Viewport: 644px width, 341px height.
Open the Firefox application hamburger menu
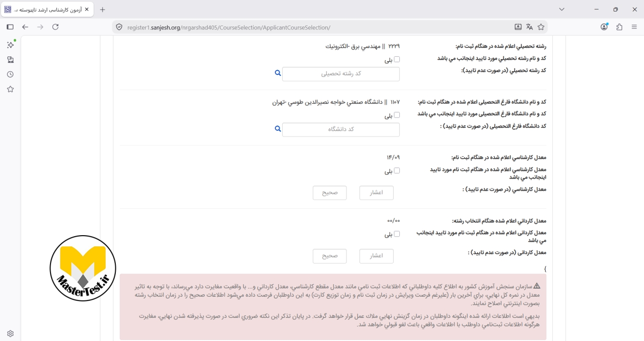634,27
